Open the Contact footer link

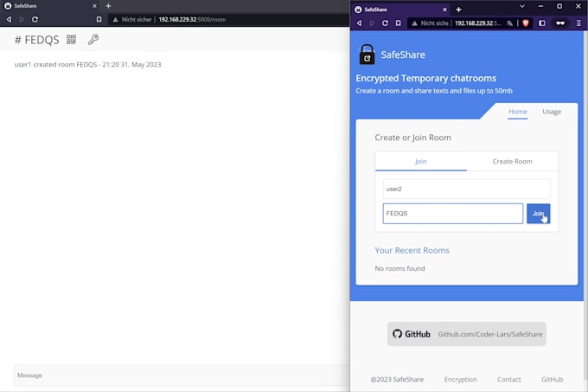point(508,379)
